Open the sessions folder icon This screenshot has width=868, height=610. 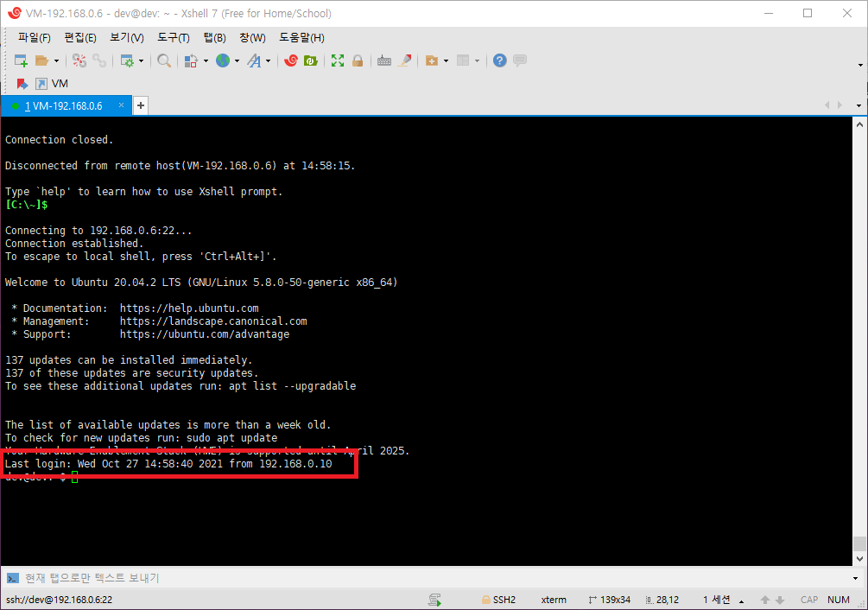point(41,60)
